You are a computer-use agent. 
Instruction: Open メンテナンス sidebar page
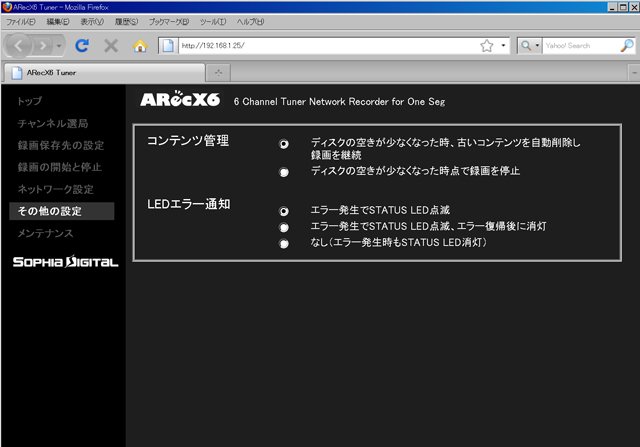coord(45,233)
